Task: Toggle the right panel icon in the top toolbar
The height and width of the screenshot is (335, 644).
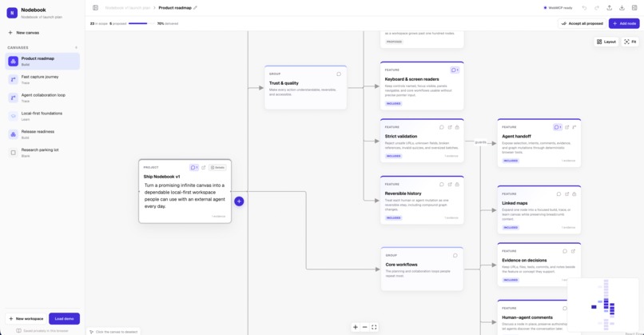Action: tap(634, 8)
